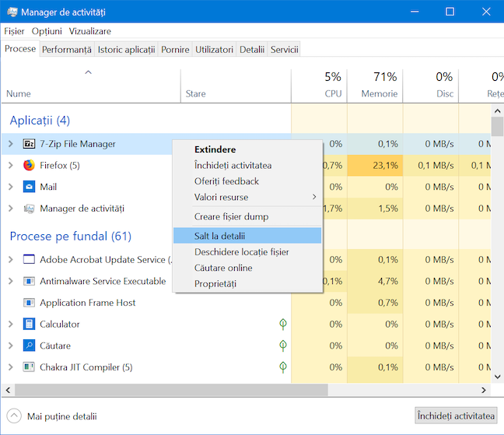Click the Mail app icon
Screen dimensions: 504x435
tap(29, 187)
